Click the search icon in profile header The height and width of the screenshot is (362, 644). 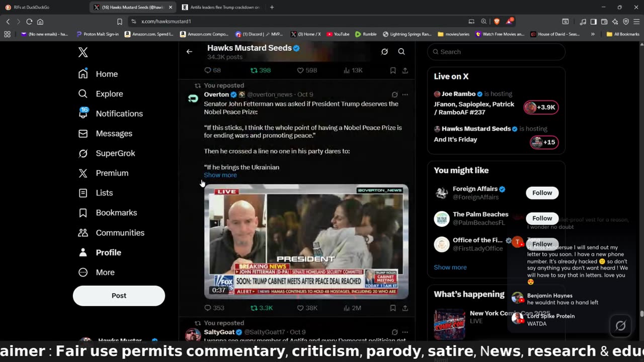coord(401,52)
